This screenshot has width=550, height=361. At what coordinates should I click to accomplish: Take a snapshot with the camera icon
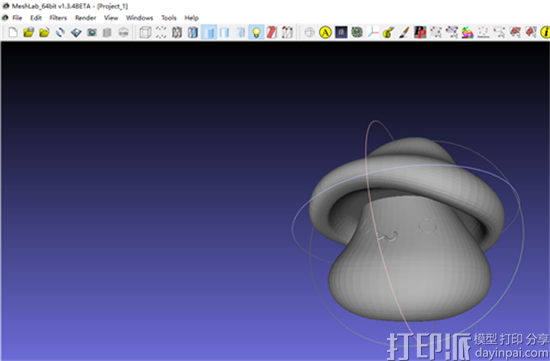92,33
